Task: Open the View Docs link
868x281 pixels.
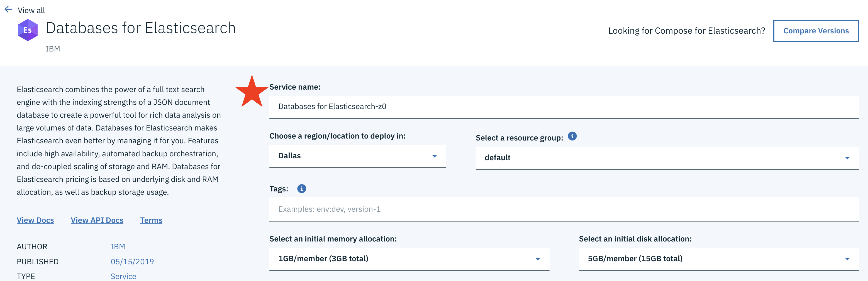Action: click(35, 220)
